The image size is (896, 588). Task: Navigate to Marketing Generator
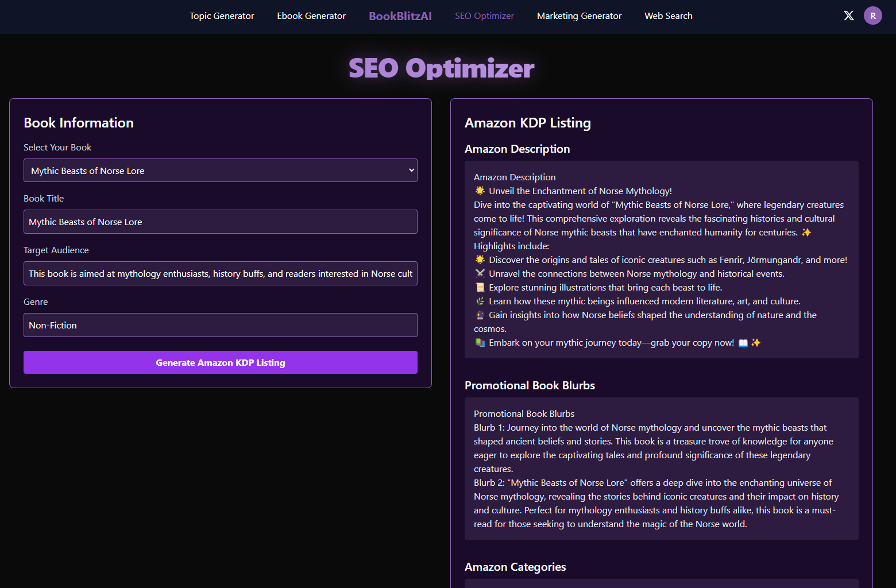click(x=579, y=16)
